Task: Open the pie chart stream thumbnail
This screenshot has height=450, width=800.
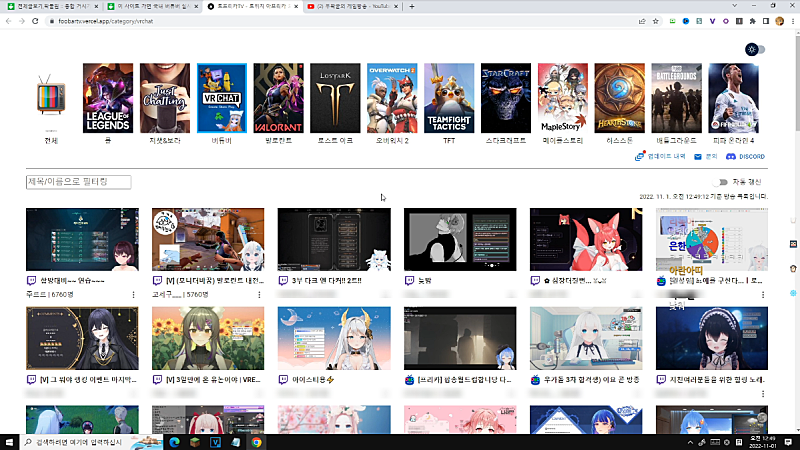Action: click(x=712, y=239)
